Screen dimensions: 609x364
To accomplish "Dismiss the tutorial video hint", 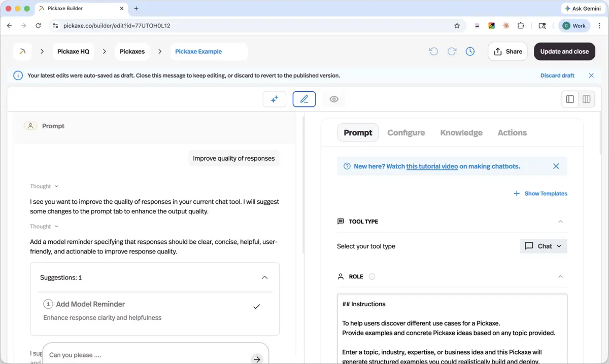I will click(x=556, y=166).
